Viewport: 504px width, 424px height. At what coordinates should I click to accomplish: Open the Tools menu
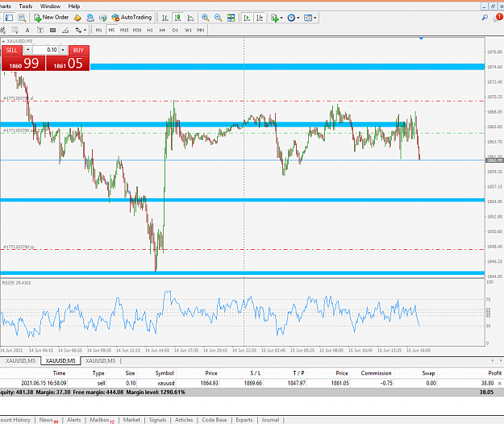(25, 6)
